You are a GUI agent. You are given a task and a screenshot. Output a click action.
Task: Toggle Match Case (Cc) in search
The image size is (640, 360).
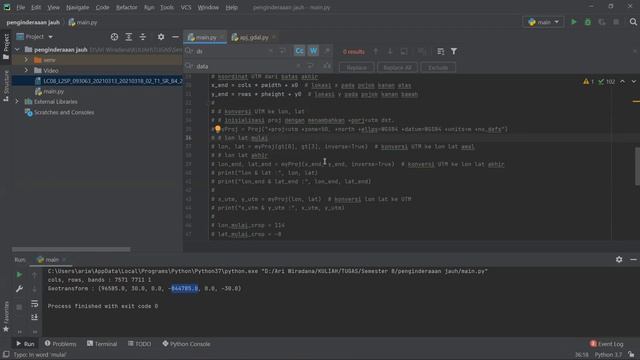299,51
